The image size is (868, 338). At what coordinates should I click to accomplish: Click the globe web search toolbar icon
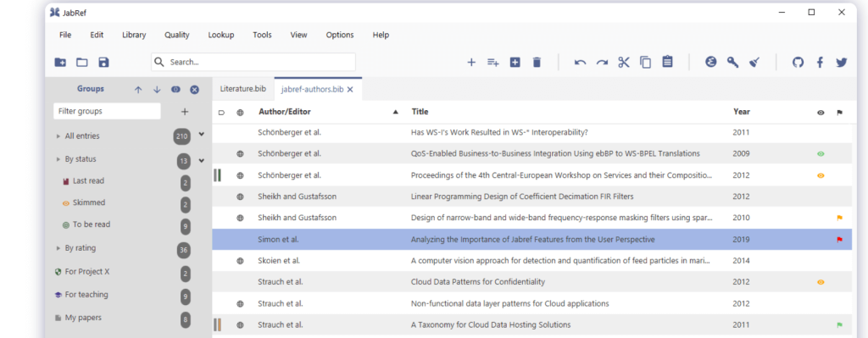(711, 63)
